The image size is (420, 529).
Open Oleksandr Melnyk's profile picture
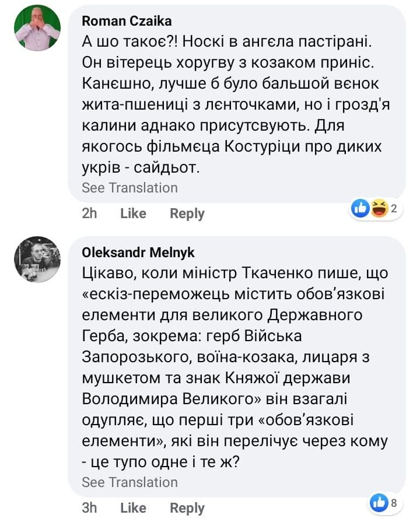tap(37, 260)
